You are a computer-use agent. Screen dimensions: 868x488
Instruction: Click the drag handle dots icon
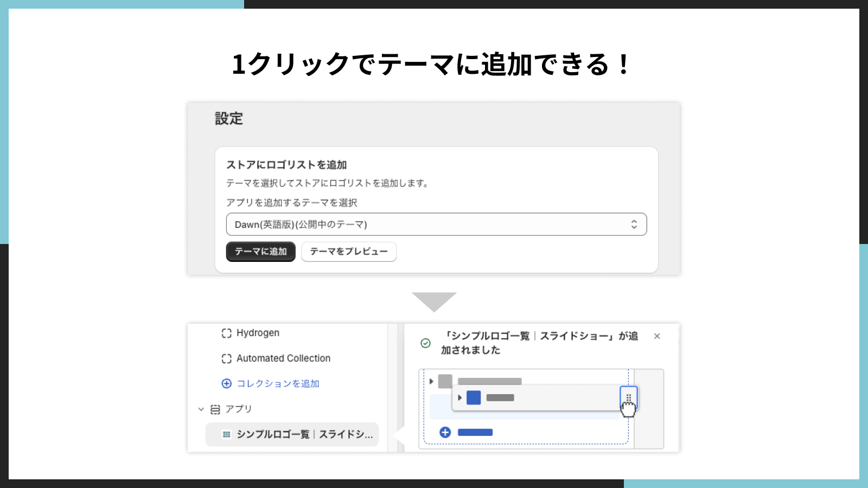coord(628,398)
